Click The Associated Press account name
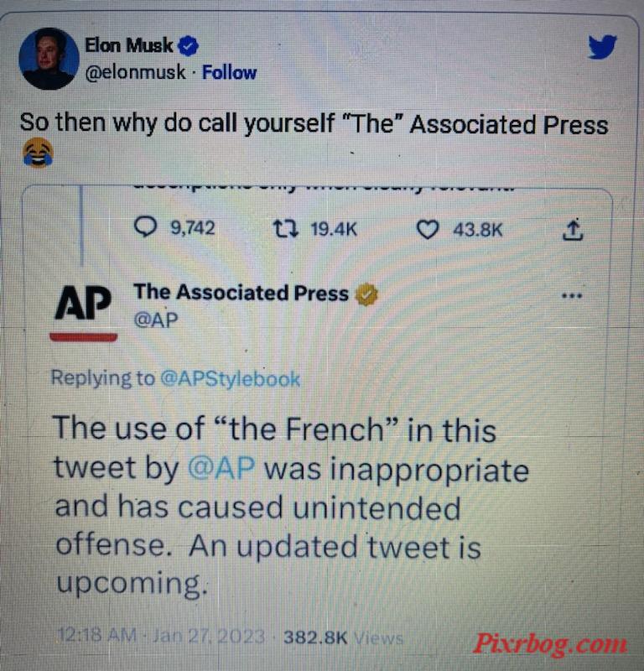This screenshot has width=644, height=671. (241, 293)
